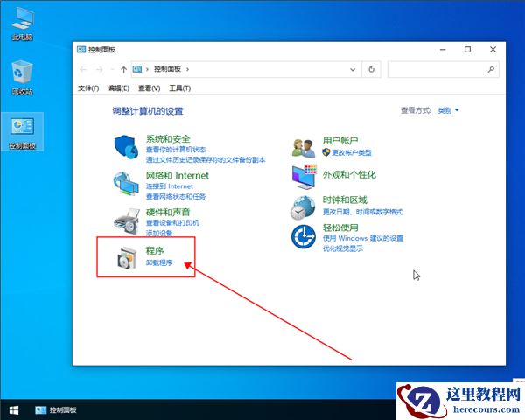Select the 控制面板 desktop shortcut icon

click(22, 131)
